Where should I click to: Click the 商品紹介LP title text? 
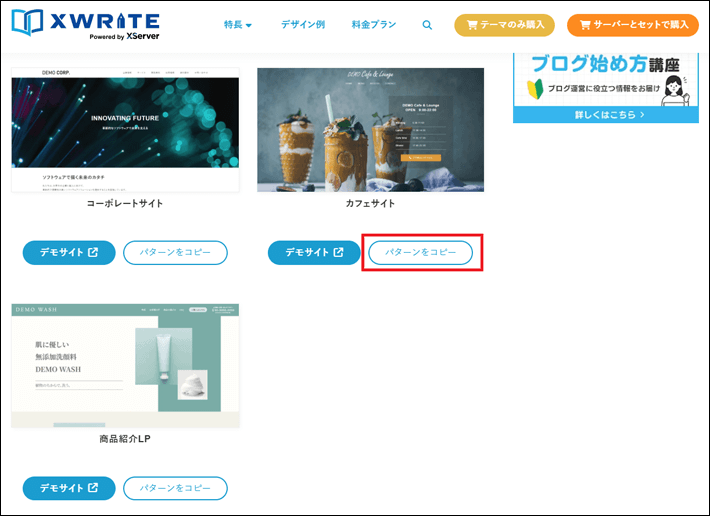tap(125, 439)
